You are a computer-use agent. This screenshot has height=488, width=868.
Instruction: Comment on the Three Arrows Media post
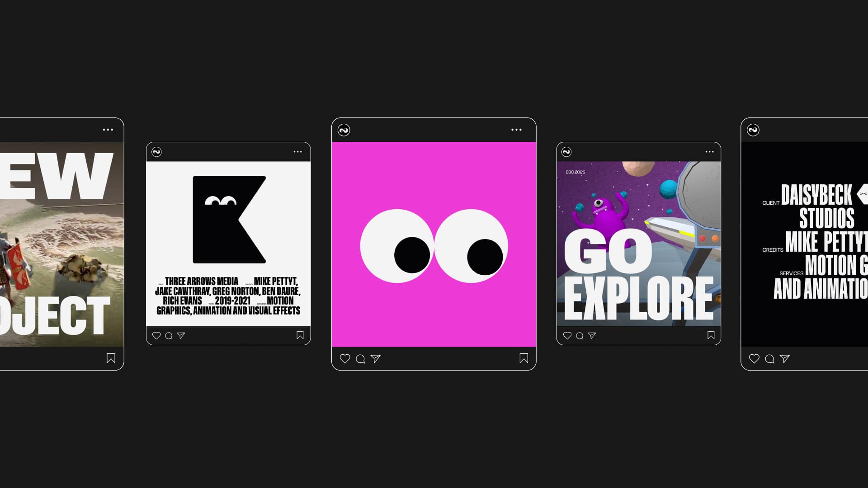point(169,336)
